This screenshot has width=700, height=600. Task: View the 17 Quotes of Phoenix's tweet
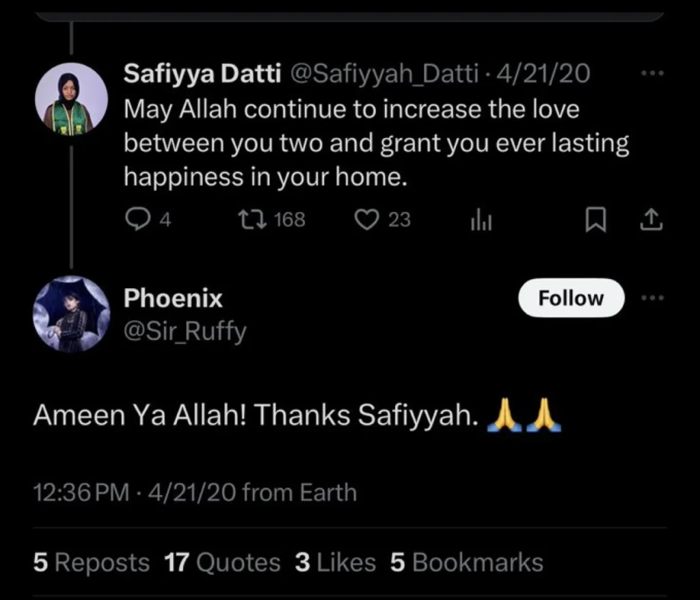221,562
